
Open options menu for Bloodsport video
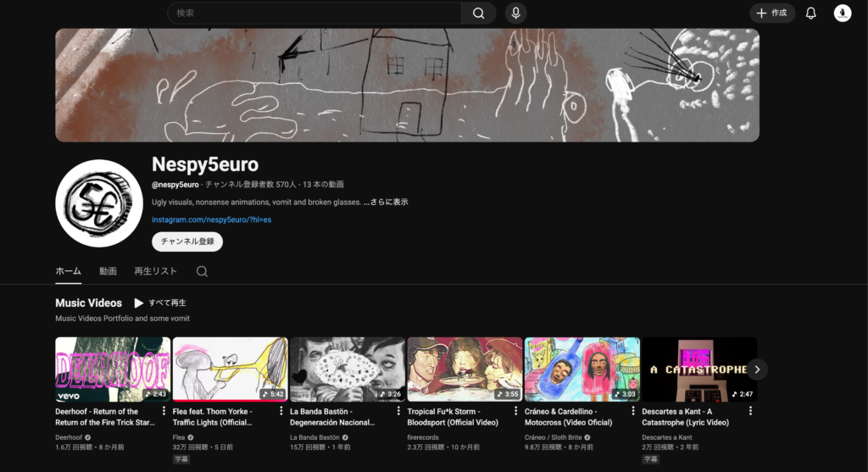[516, 411]
